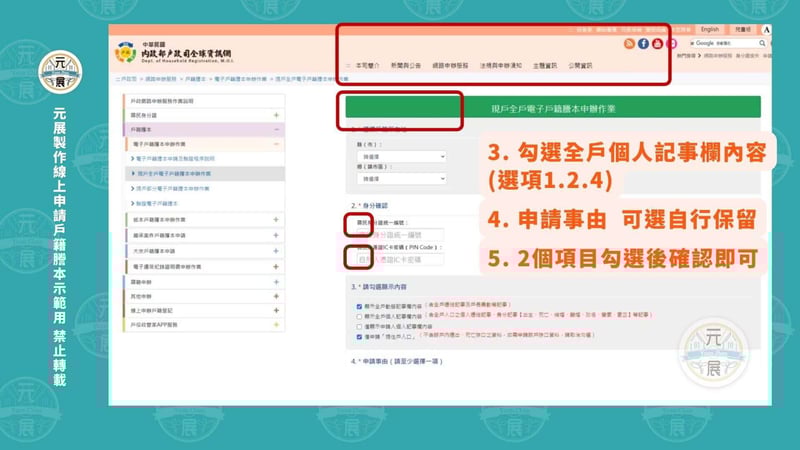Open the 新聞與公告 menu

406,66
